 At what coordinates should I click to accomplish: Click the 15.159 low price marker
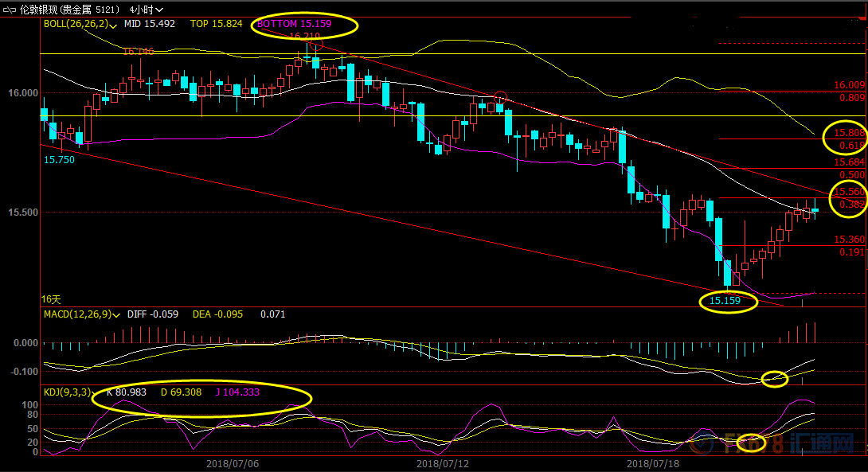(x=725, y=301)
